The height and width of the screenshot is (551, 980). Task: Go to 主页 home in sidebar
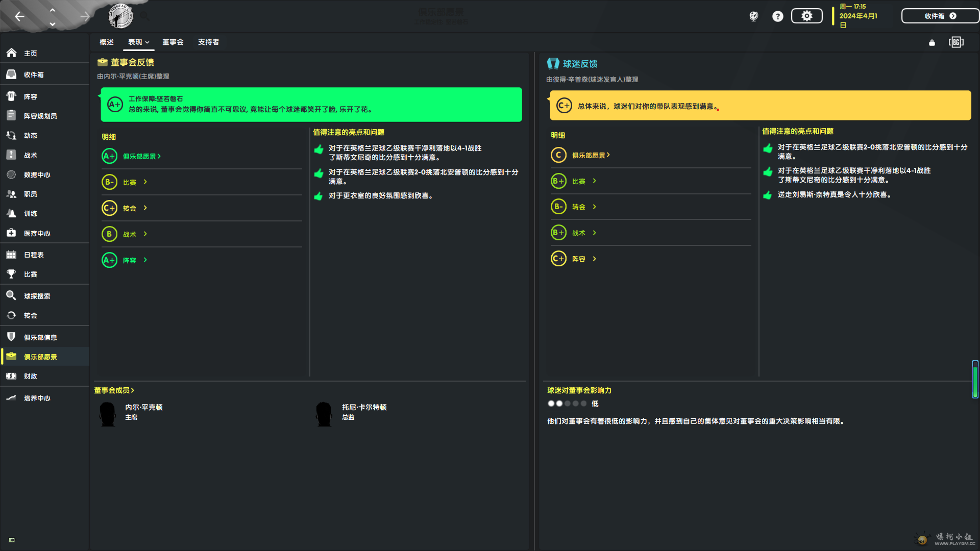coord(44,53)
